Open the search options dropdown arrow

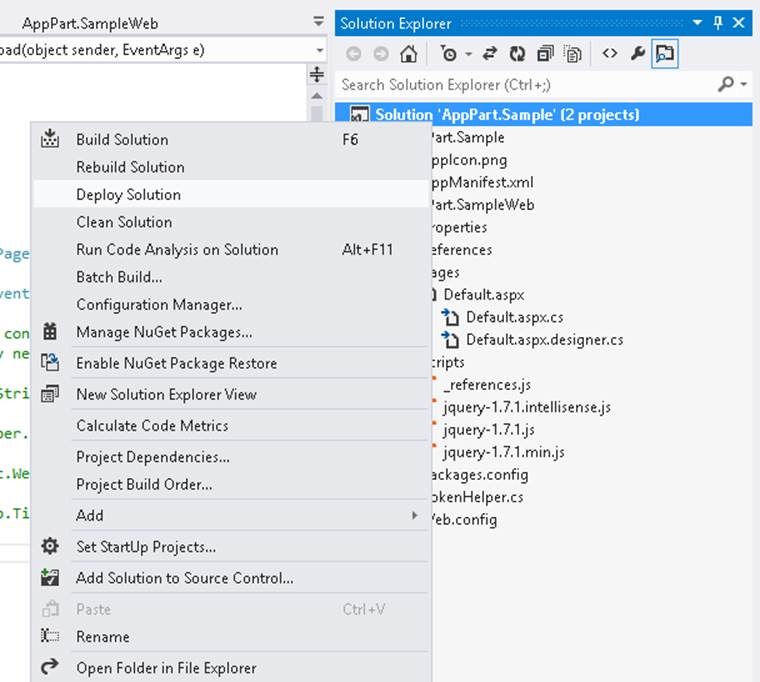click(x=744, y=84)
